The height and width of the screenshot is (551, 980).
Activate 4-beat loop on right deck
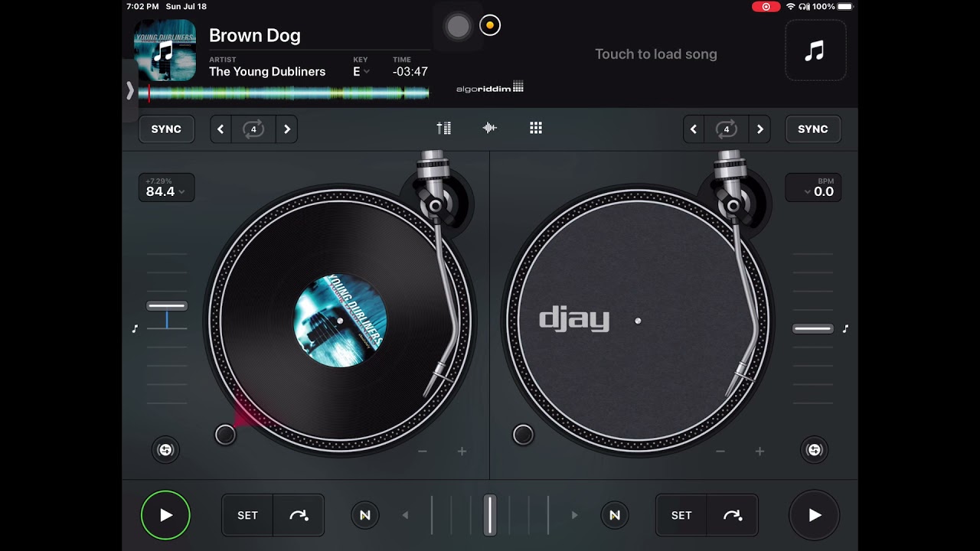(x=727, y=129)
